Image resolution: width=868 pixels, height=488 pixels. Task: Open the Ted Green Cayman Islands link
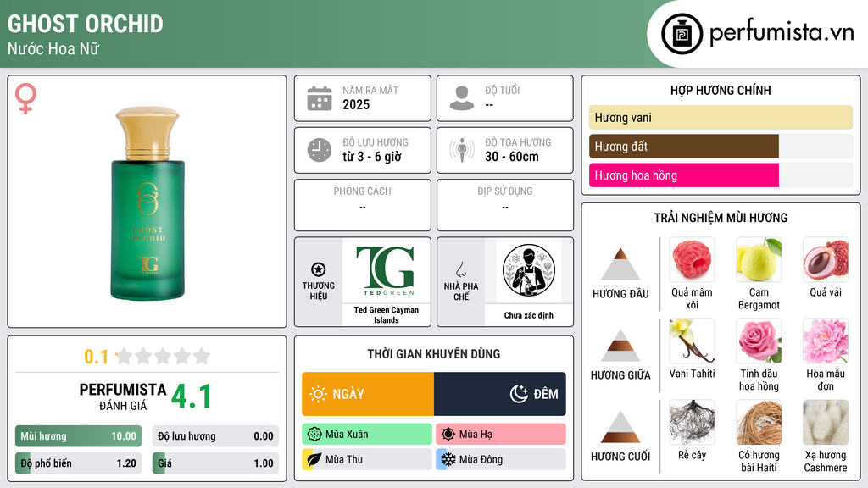(x=387, y=315)
